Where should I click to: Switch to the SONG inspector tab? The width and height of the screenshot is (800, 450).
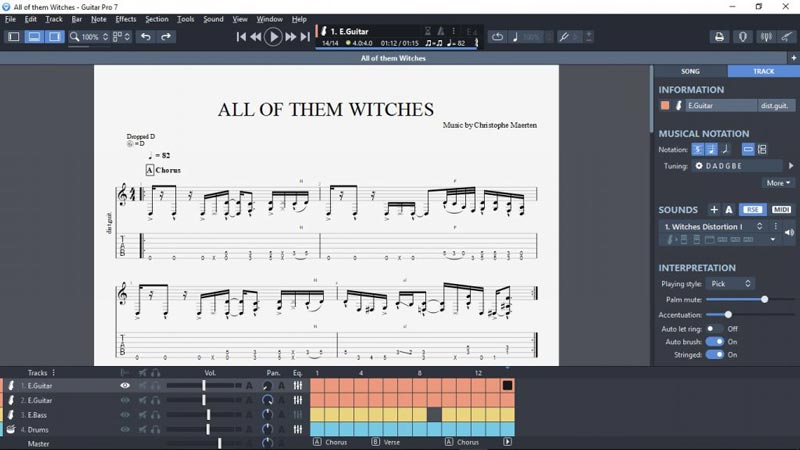pyautogui.click(x=690, y=71)
